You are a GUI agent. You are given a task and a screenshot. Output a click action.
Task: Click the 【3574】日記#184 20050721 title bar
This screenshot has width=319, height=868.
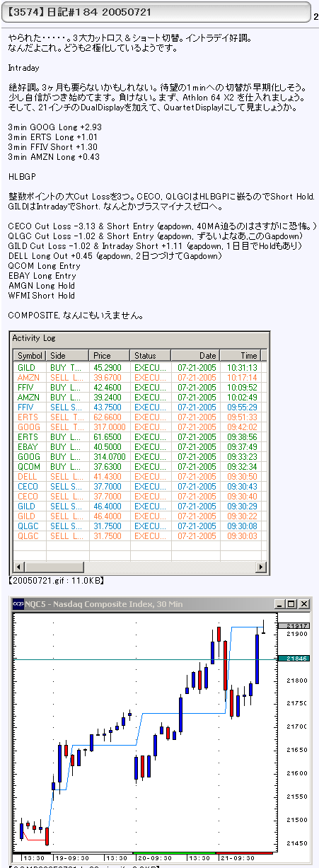pyautogui.click(x=156, y=13)
